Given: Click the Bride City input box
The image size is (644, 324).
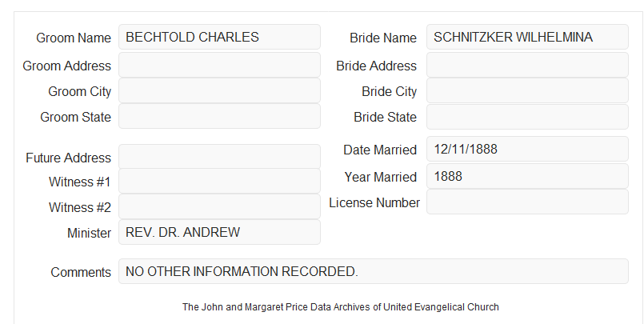Looking at the screenshot, I should (527, 90).
